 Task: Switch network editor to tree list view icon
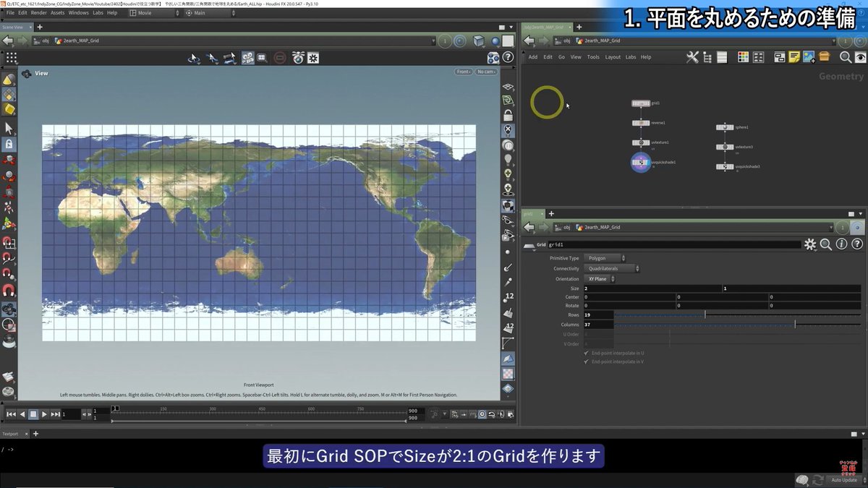tap(707, 57)
